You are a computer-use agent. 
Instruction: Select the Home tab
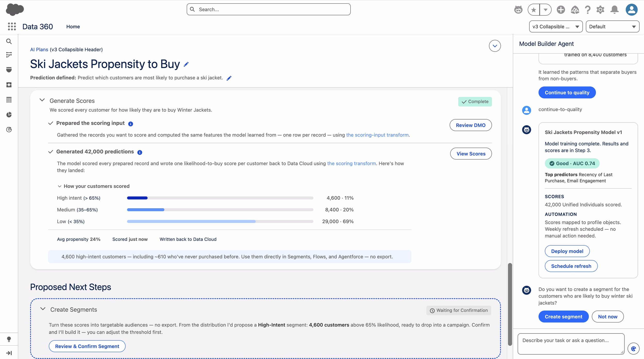[73, 27]
